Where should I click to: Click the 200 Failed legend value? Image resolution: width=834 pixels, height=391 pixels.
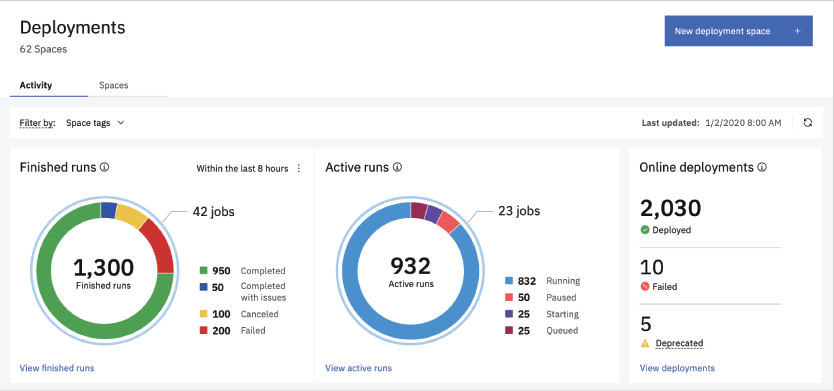tap(221, 330)
